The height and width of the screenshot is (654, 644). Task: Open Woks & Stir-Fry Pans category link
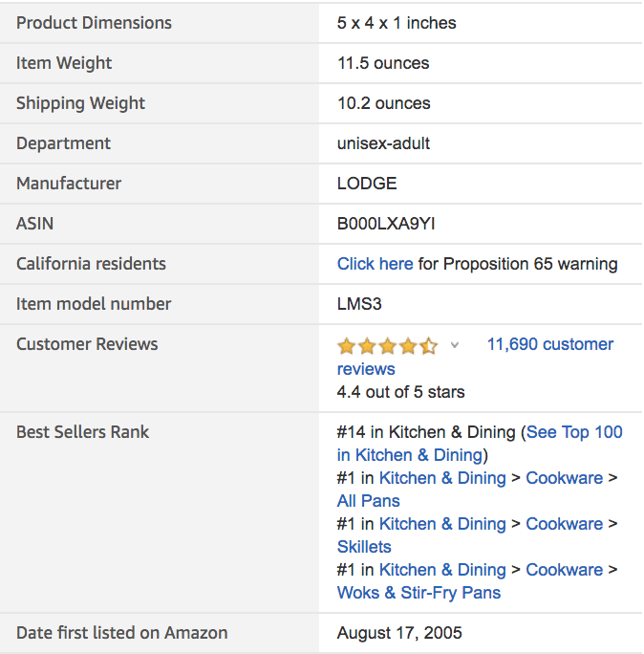[419, 593]
